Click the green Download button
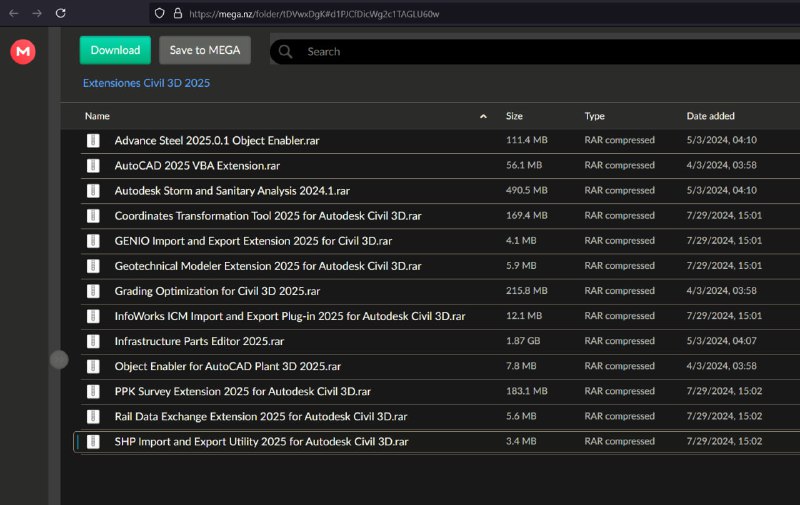This screenshot has width=800, height=505. coord(115,50)
